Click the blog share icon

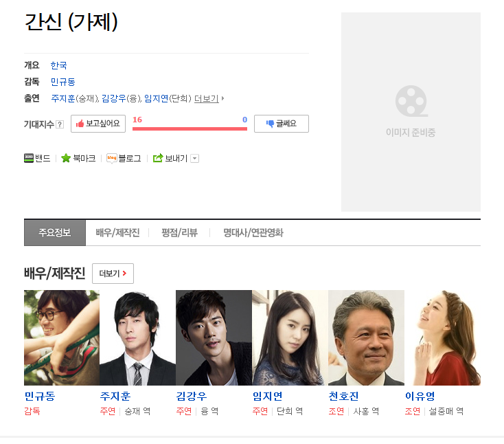coord(111,158)
